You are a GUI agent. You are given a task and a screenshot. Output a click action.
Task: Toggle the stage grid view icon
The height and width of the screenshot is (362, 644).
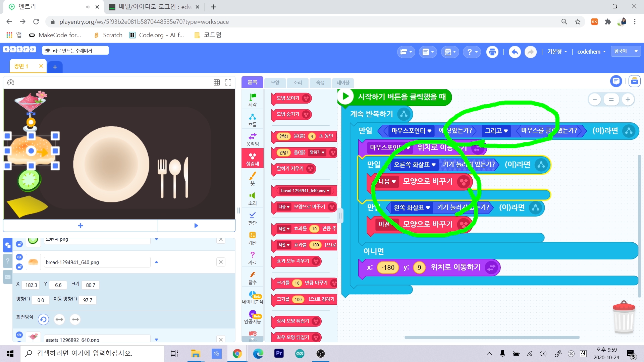(x=217, y=82)
